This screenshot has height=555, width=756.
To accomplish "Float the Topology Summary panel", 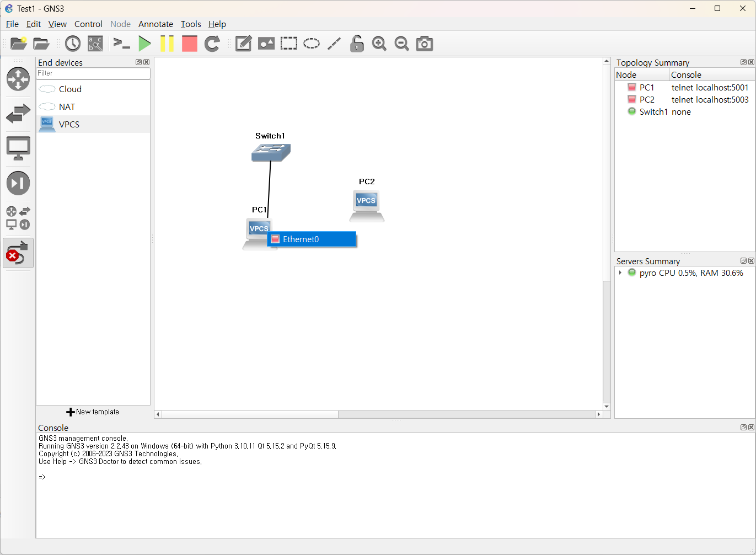I will [x=743, y=62].
